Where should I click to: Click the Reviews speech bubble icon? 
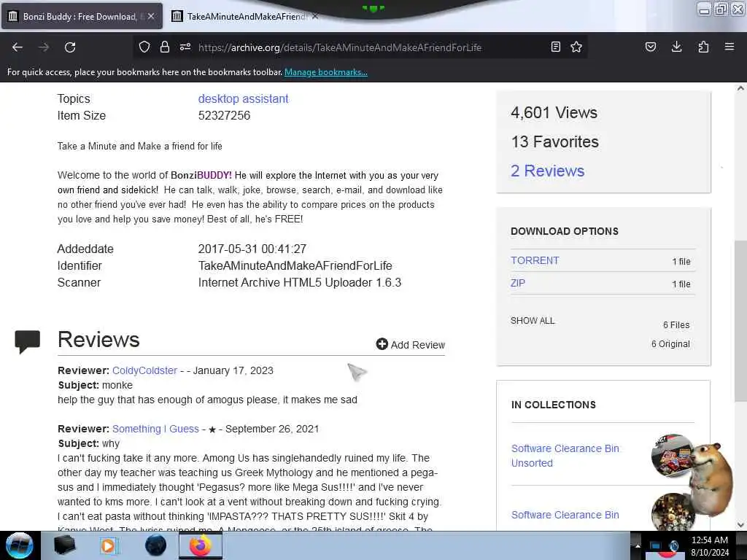tap(27, 341)
